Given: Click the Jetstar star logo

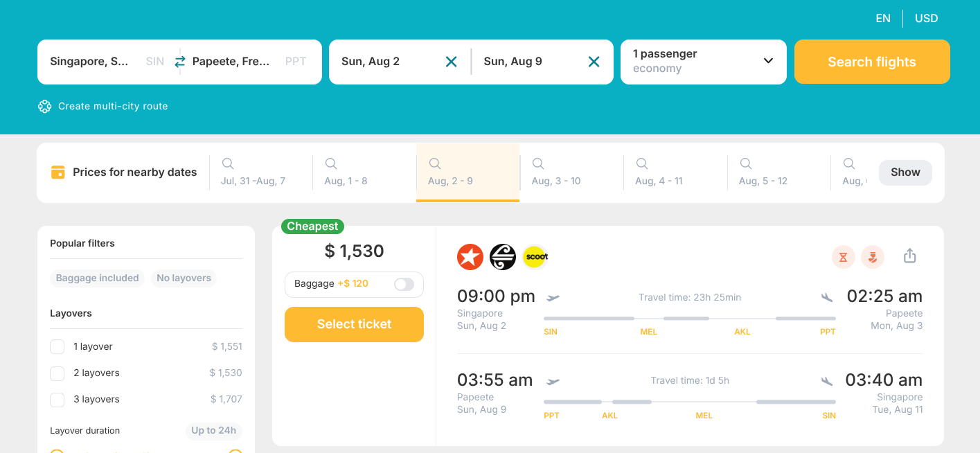Looking at the screenshot, I should [x=470, y=257].
